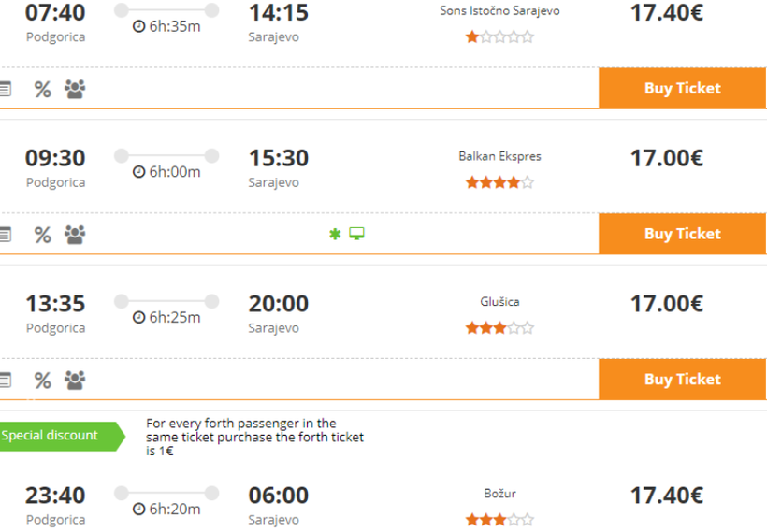Buy Ticket for the Balkan Ekspres 09:30 bus
This screenshot has width=767, height=532.
(x=682, y=234)
